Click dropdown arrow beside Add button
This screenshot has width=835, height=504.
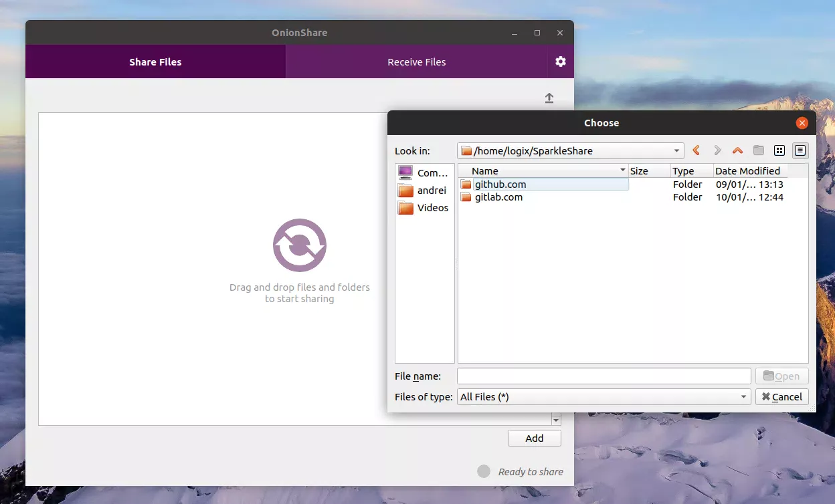556,420
